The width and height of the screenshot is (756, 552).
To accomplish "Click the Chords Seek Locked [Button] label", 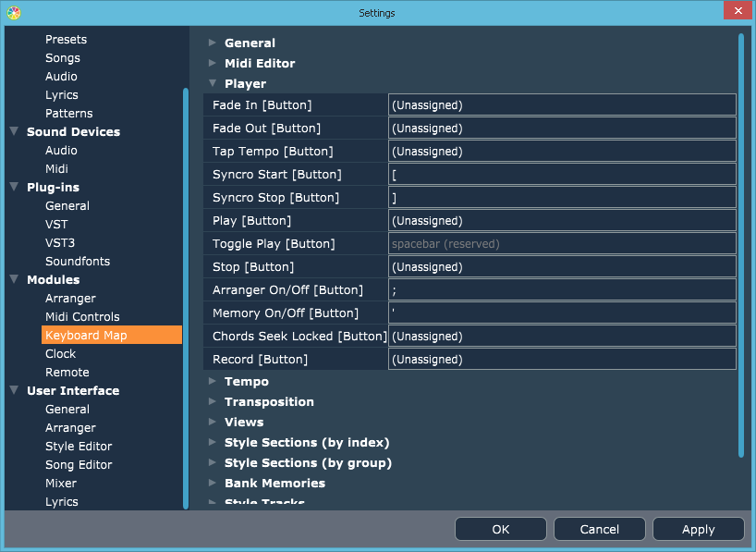I will (x=299, y=337).
